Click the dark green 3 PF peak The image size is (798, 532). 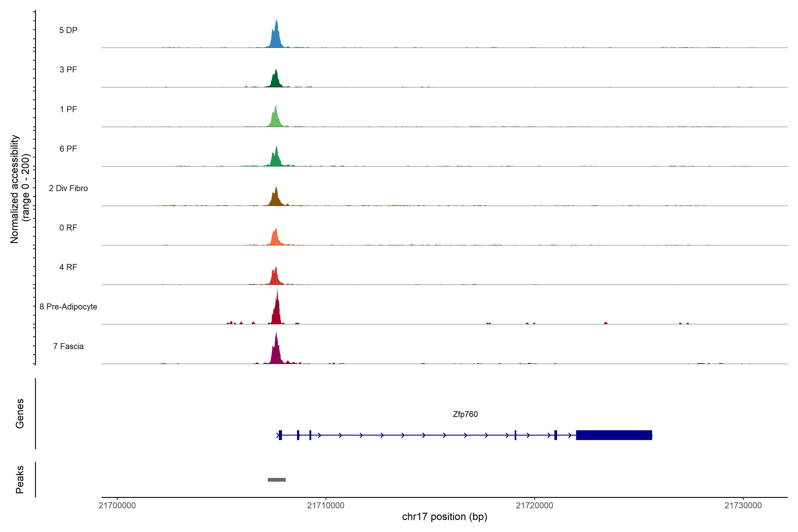coord(276,81)
